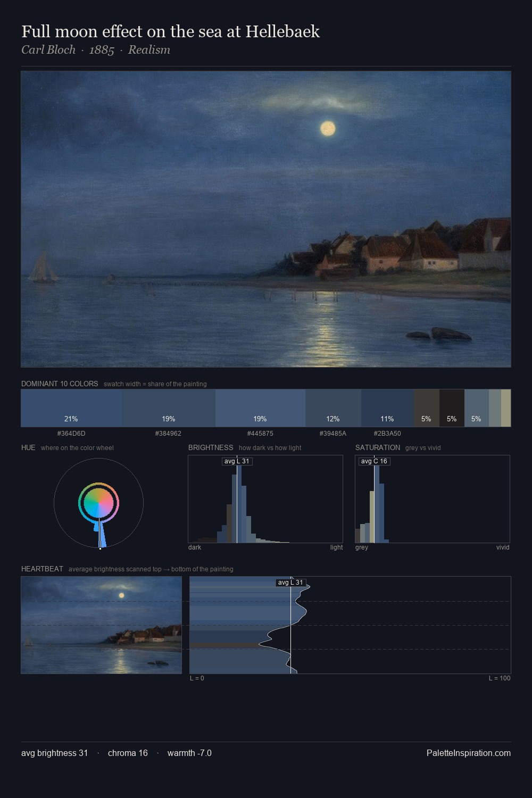Click the avg C 16 saturation marker
The image size is (532, 798).
374,461
